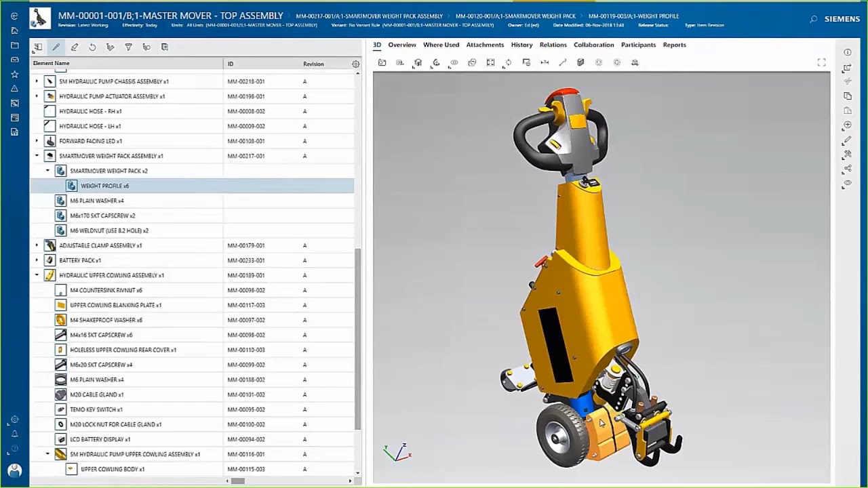Toggle the eye visibility icon in 3D toolbar

tap(454, 62)
